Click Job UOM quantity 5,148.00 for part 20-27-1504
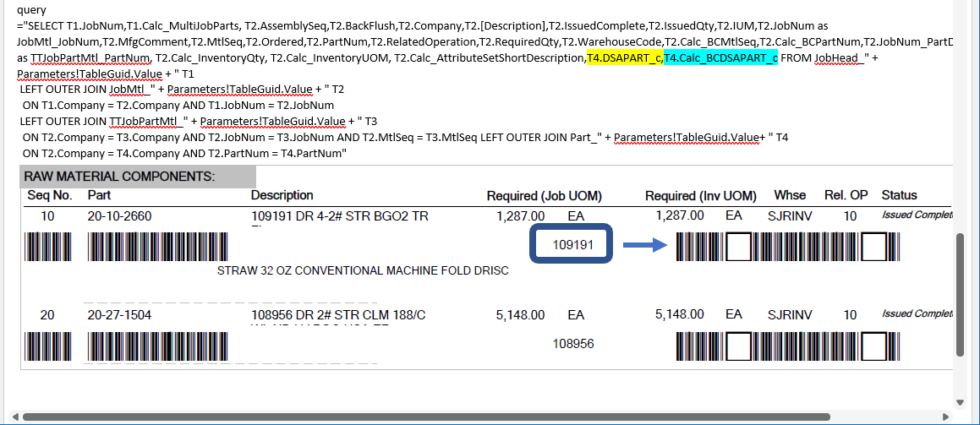Screen dimensions: 980x425 520,314
